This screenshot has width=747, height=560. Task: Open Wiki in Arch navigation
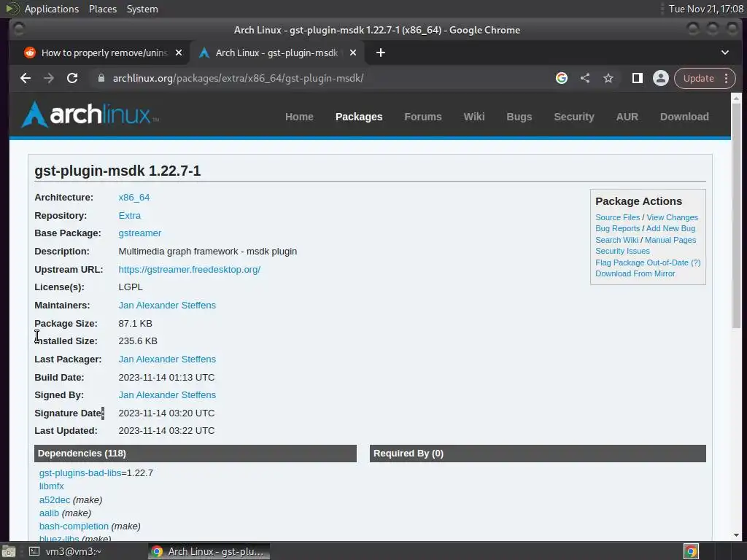474,117
